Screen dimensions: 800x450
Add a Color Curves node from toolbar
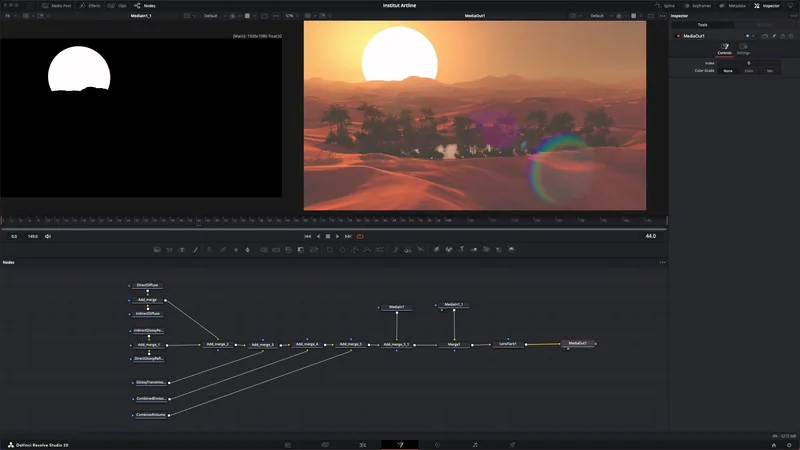point(223,249)
